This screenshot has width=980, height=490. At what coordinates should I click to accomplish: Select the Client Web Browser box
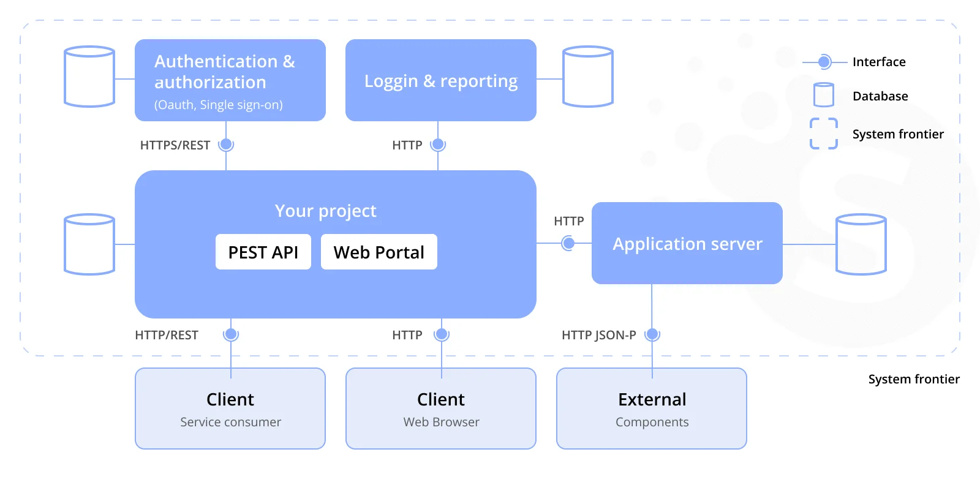(x=441, y=409)
